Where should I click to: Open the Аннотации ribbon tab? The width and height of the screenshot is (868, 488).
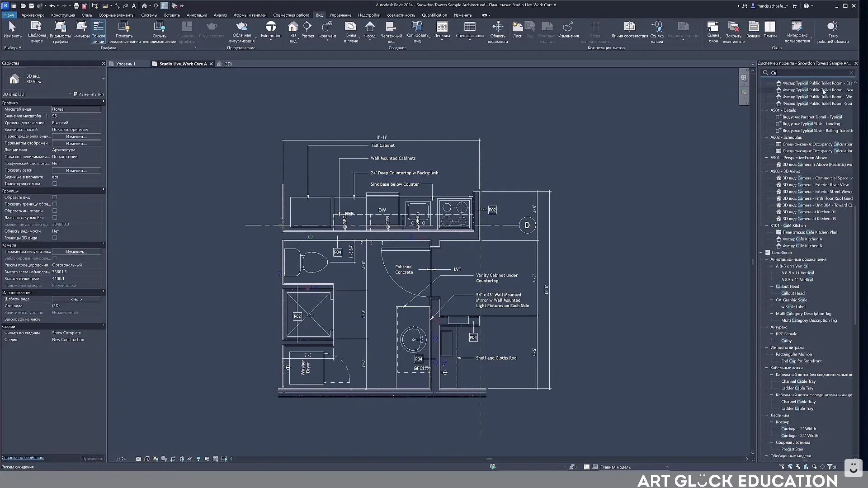(x=197, y=15)
